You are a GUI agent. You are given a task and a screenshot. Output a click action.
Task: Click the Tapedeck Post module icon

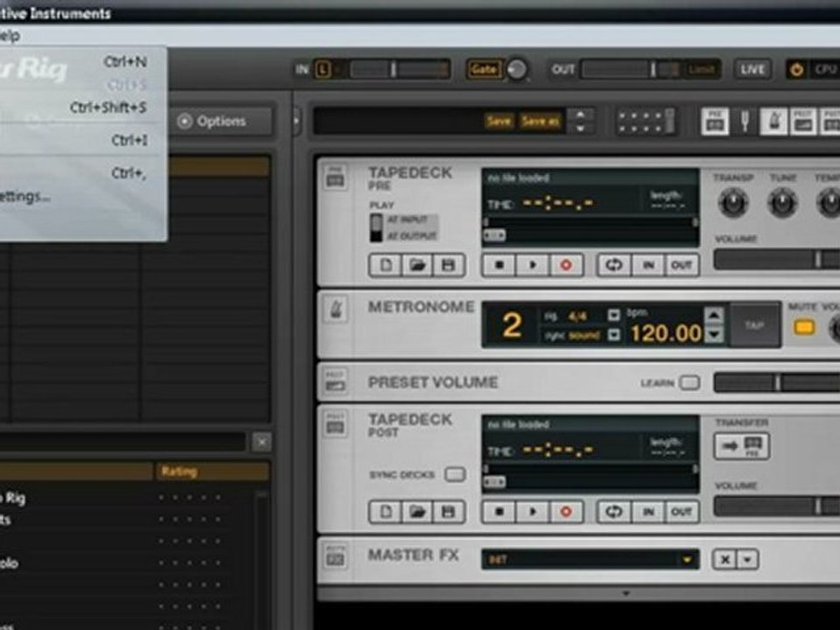[335, 423]
